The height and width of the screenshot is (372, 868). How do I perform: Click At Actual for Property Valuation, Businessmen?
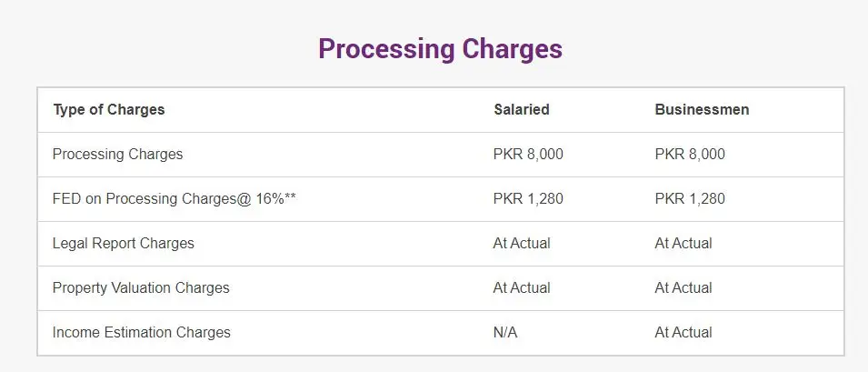(683, 287)
